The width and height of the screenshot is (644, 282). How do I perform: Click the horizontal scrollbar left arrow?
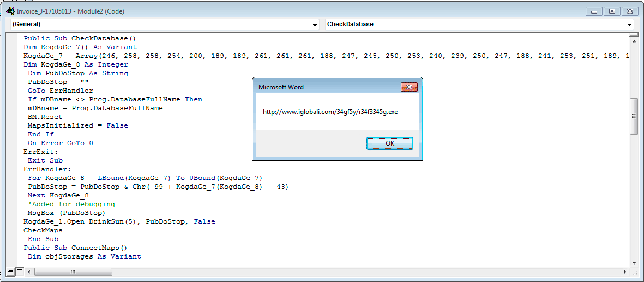coord(29,272)
